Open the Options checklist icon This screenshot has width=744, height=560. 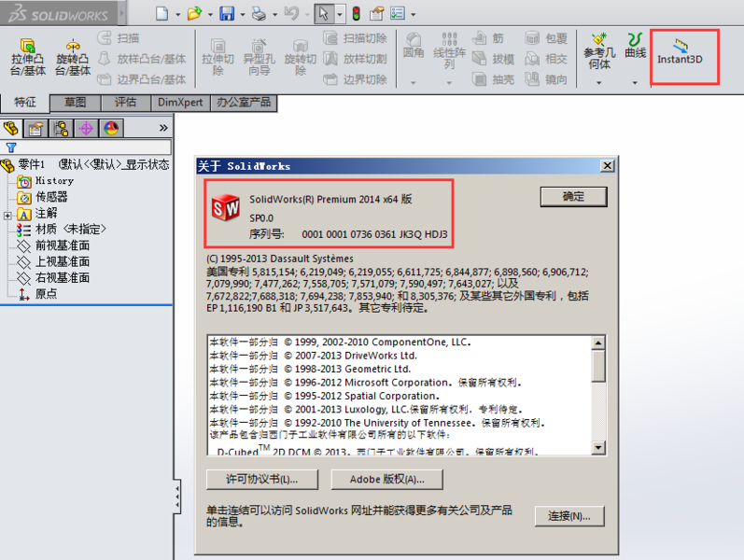point(398,13)
